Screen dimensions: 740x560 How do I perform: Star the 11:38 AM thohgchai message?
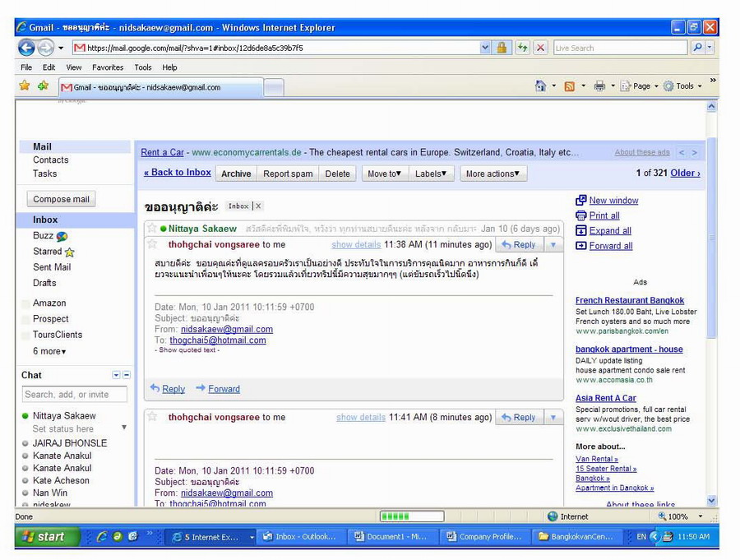click(x=152, y=244)
